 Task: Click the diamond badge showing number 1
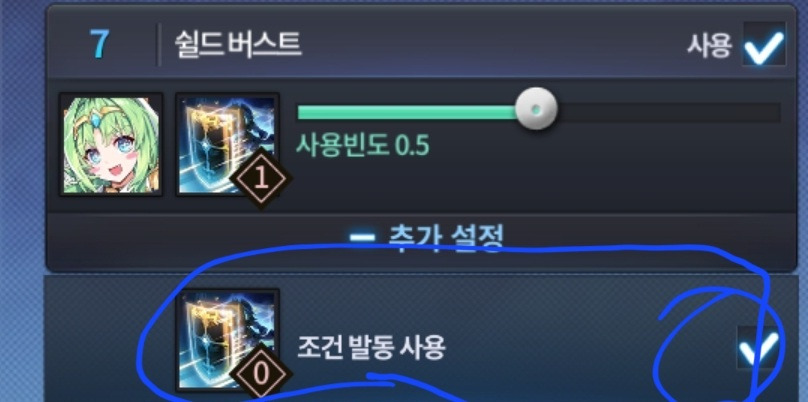coord(261,178)
